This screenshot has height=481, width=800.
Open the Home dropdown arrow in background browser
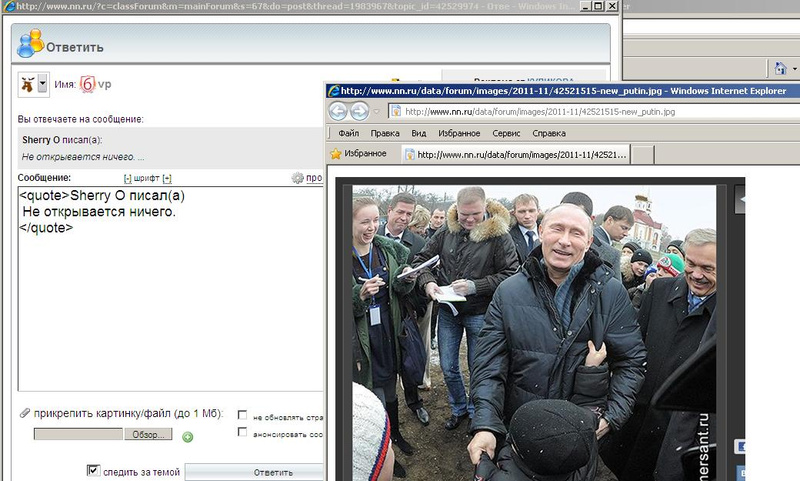pos(795,68)
